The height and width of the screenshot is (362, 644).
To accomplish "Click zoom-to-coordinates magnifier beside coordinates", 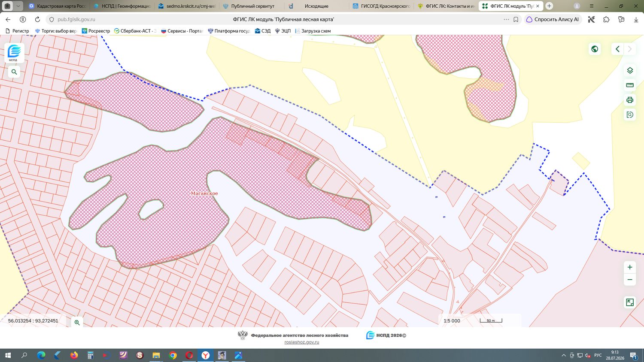I will click(x=77, y=322).
